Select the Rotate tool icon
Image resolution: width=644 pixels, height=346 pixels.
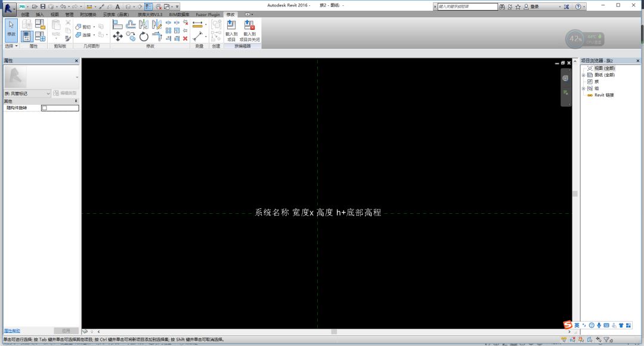coord(144,36)
